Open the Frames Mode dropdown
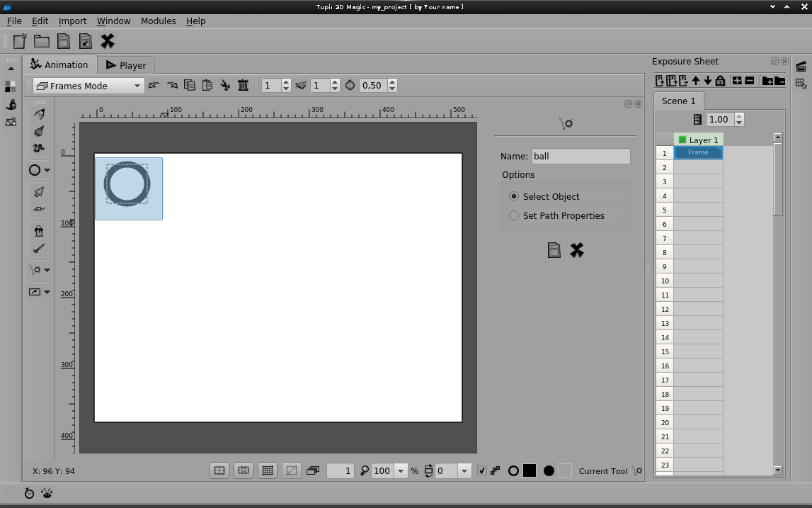 click(88, 86)
